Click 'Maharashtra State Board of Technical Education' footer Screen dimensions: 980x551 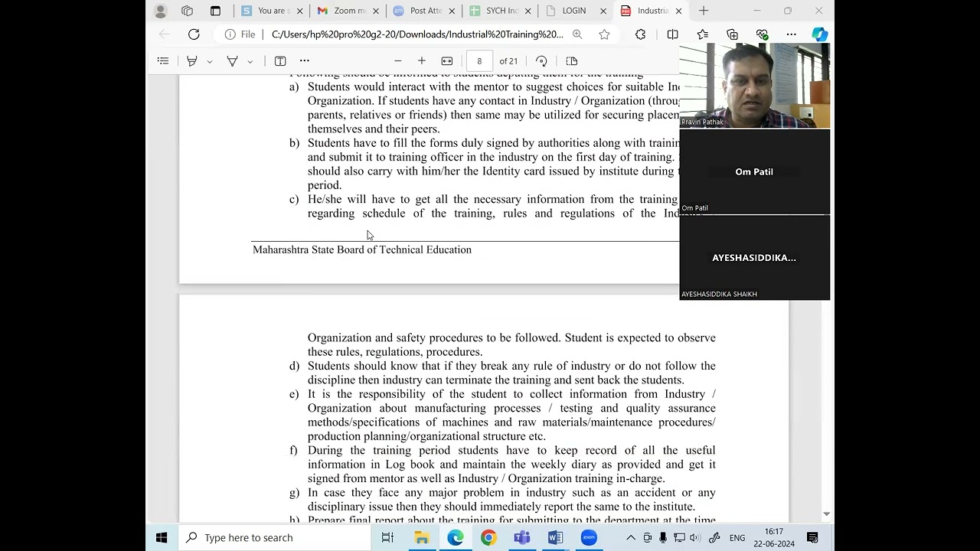(x=362, y=250)
